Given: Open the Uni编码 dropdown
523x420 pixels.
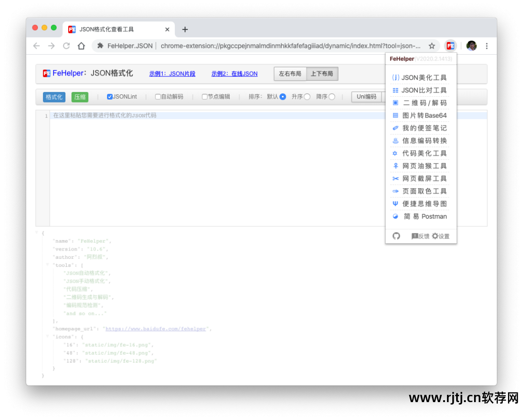Looking at the screenshot, I should click(x=368, y=97).
